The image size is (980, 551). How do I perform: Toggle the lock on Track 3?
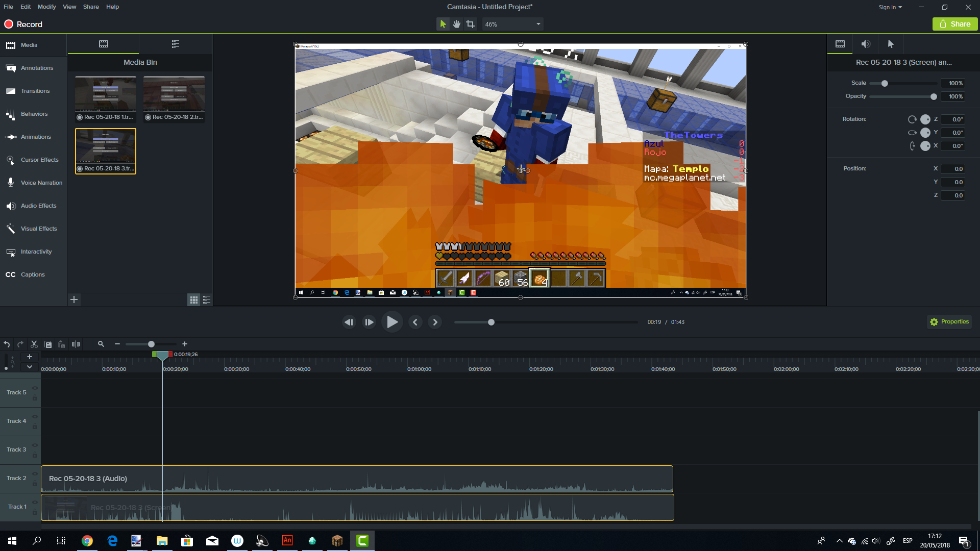tap(35, 455)
